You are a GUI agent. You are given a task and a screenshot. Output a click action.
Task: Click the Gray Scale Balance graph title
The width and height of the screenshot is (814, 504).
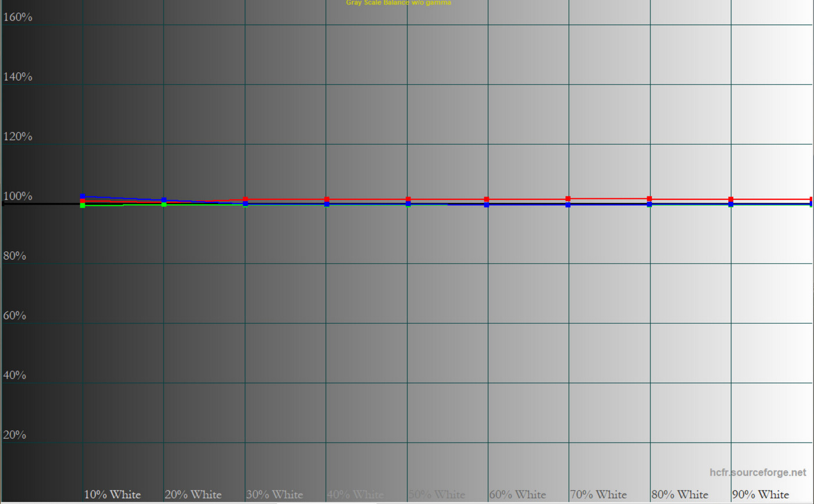398,3
